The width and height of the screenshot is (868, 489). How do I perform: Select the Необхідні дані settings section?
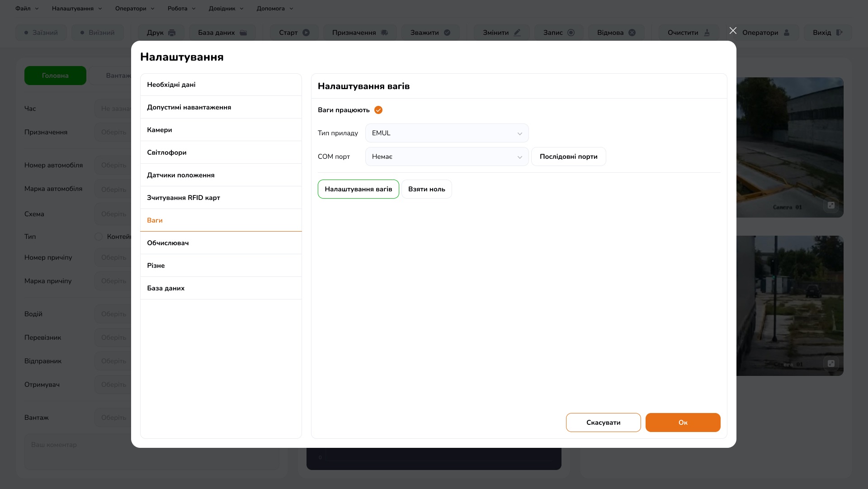pos(221,85)
